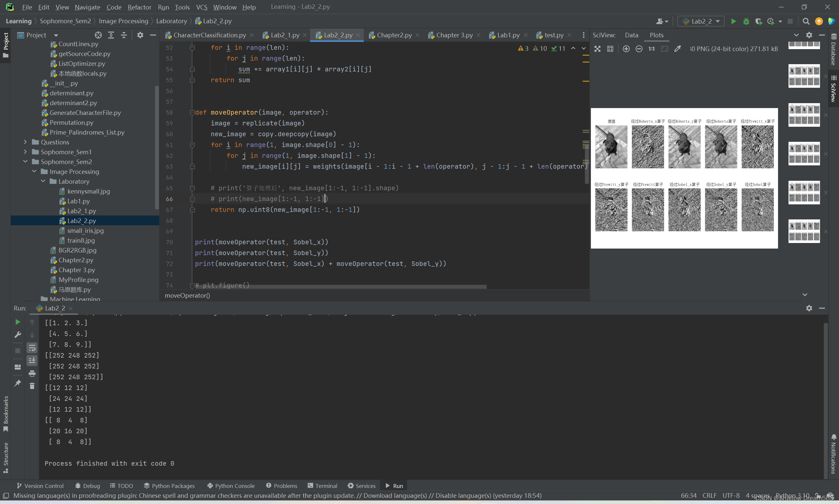Expand the Questions folder
The height and width of the screenshot is (504, 839).
(x=25, y=142)
